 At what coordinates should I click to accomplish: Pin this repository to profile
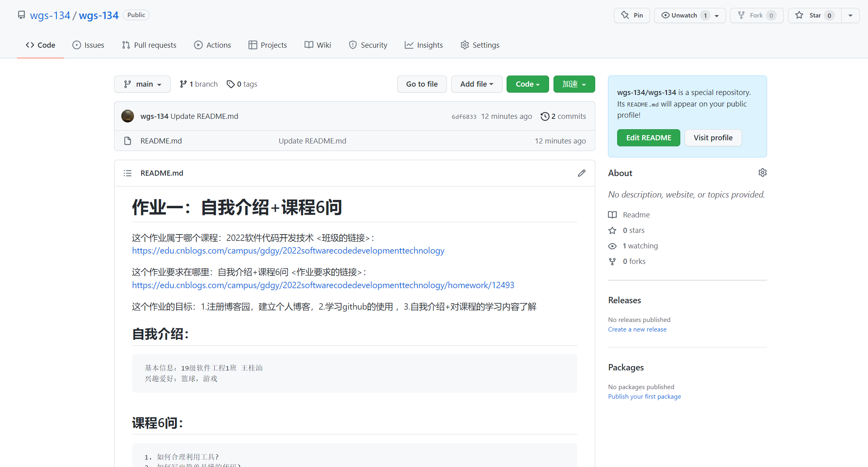coord(632,16)
